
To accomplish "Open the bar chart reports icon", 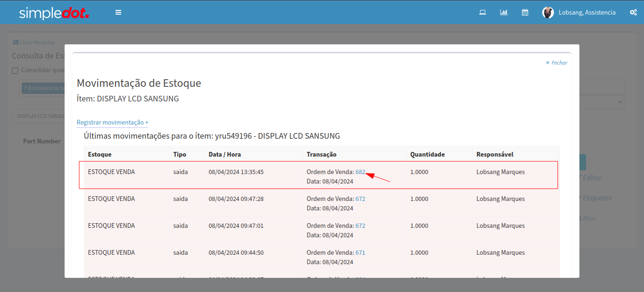I will pyautogui.click(x=504, y=12).
